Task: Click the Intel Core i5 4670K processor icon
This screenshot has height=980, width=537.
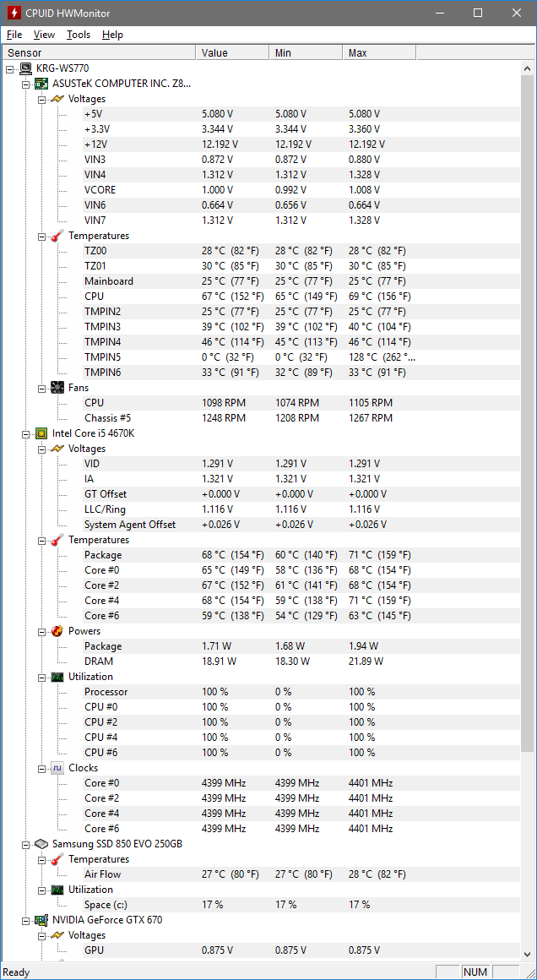Action: [x=41, y=433]
